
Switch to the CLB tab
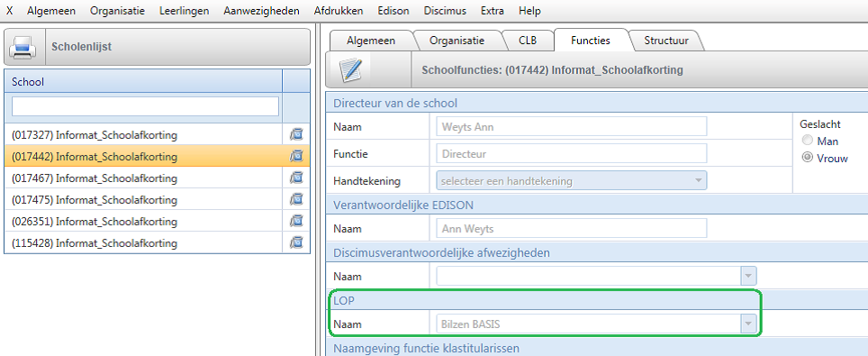(528, 41)
